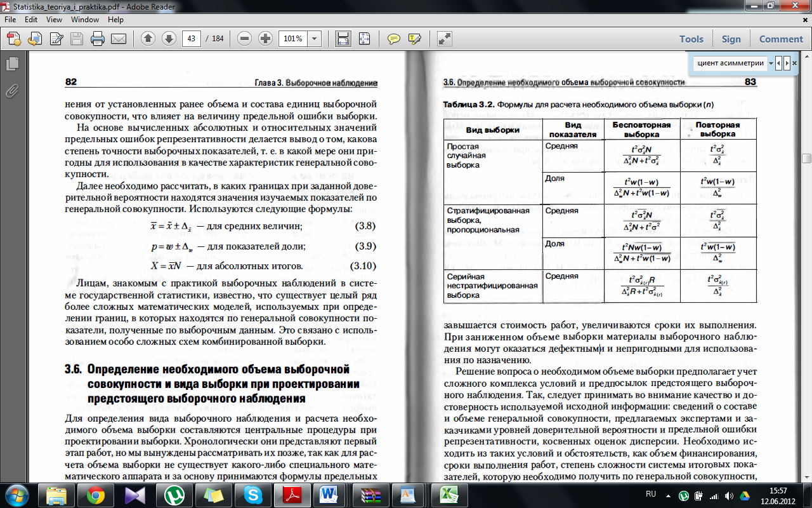Send the file by email with the envelope icon
Screen dimensions: 812x508
click(x=118, y=39)
